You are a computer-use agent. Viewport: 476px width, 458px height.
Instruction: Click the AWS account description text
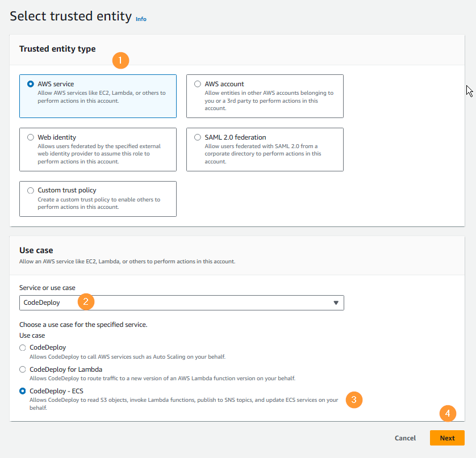click(269, 100)
